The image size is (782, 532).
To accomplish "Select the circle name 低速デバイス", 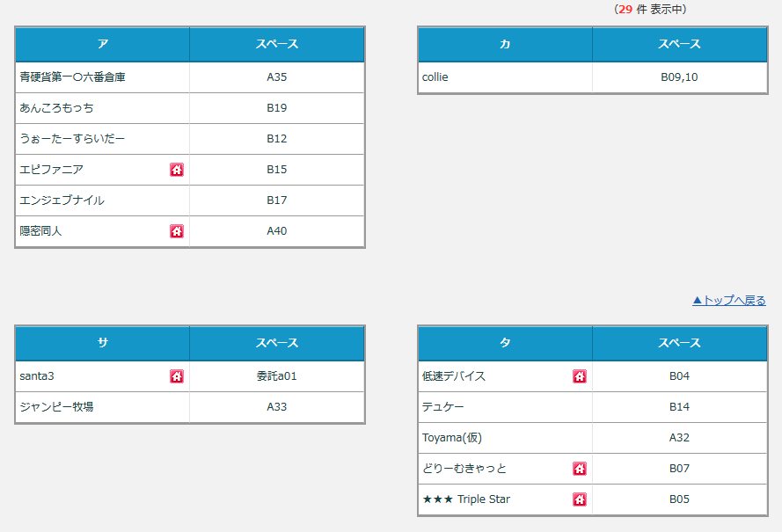I will point(453,376).
